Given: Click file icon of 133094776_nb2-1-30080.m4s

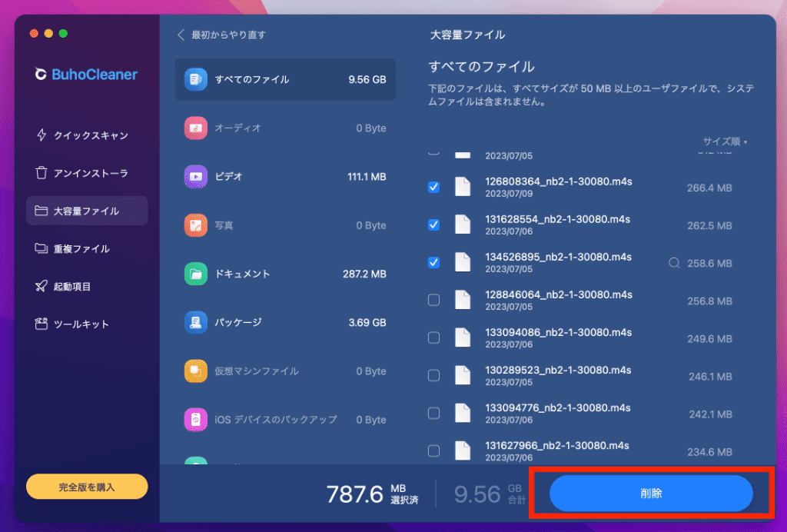Looking at the screenshot, I should [x=462, y=413].
